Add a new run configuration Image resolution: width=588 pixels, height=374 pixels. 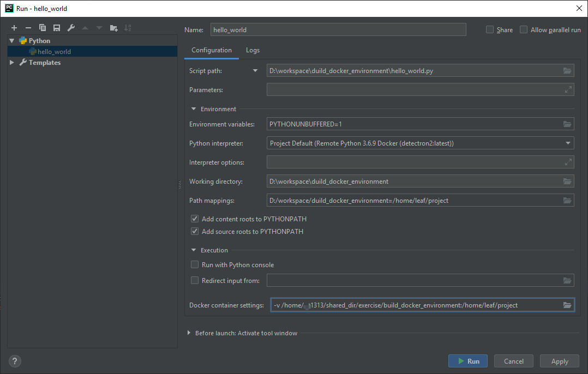point(14,28)
